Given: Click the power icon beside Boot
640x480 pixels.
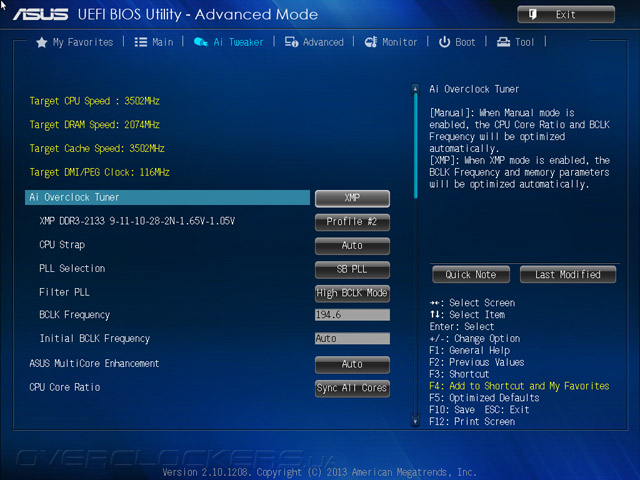Looking at the screenshot, I should (444, 42).
